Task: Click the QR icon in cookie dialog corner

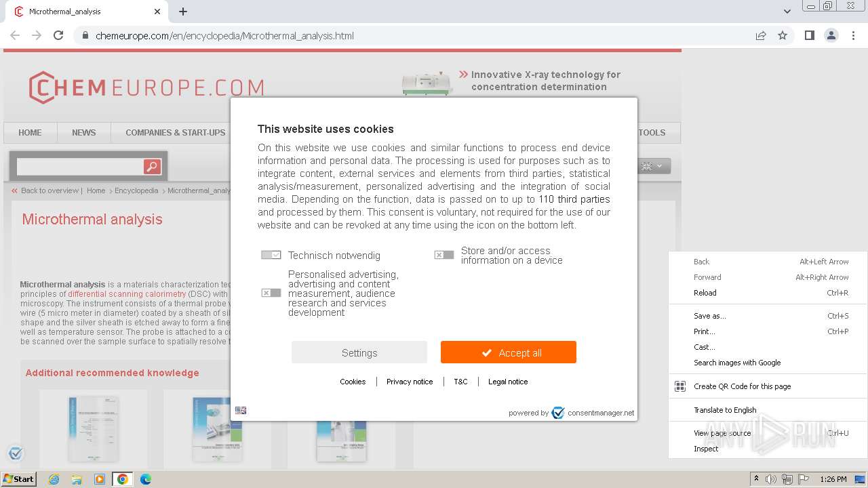Action: pyautogui.click(x=241, y=410)
